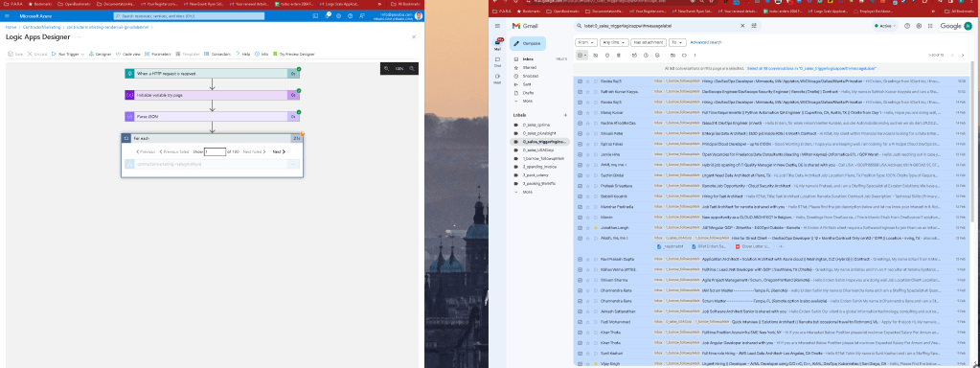The image size is (980, 368).
Task: Open the To filter dropdown
Action: coord(677,42)
